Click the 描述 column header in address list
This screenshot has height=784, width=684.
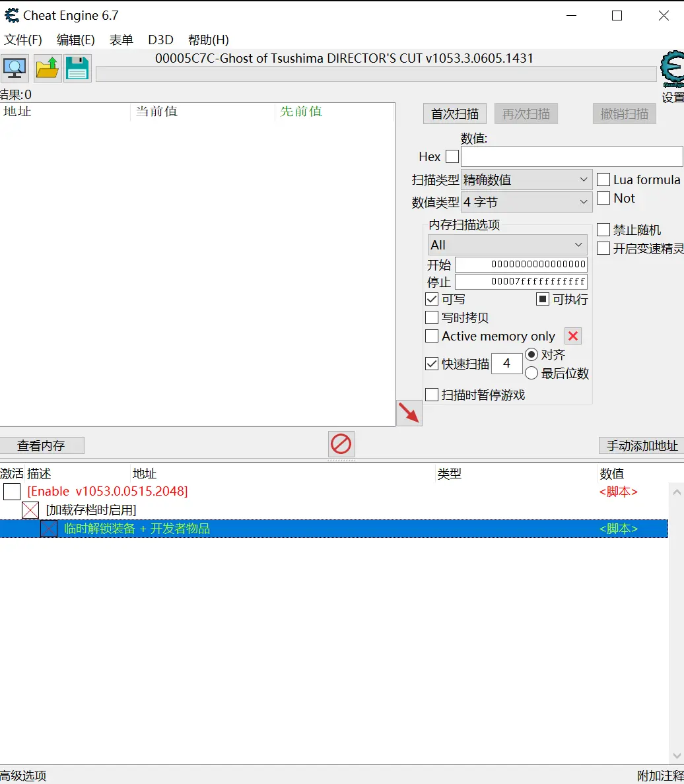77,473
